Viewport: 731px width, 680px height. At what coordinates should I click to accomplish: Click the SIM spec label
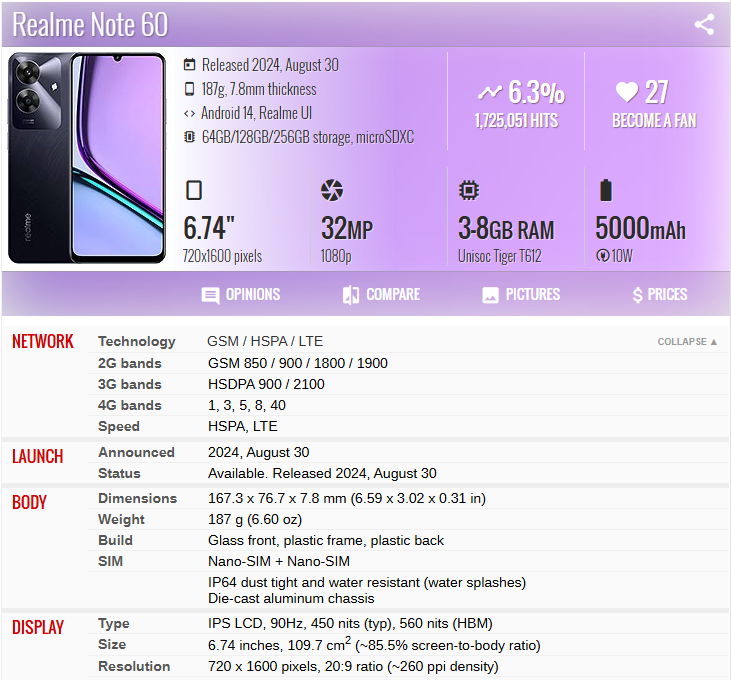tap(110, 561)
